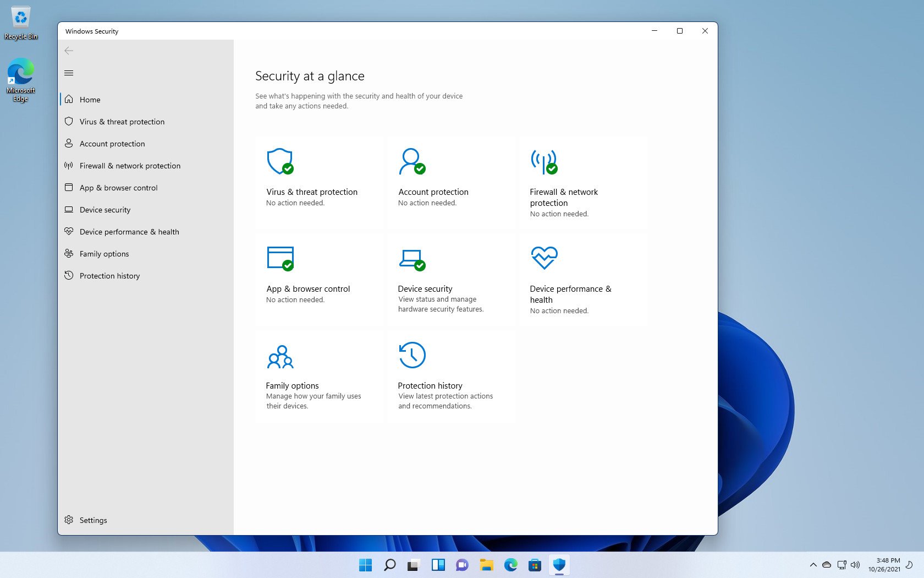924x578 pixels.
Task: Expand hidden icons in the system tray
Action: point(812,564)
